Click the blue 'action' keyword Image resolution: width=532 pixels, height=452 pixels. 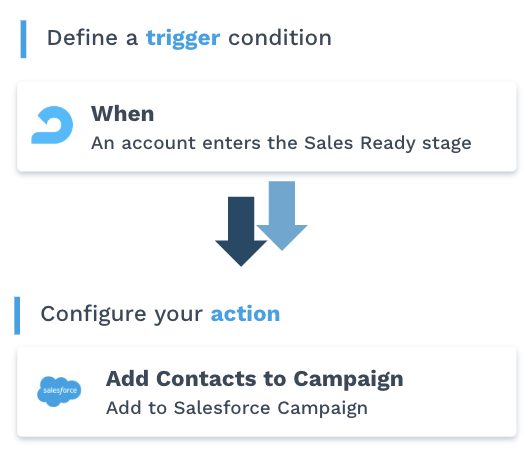tap(245, 314)
